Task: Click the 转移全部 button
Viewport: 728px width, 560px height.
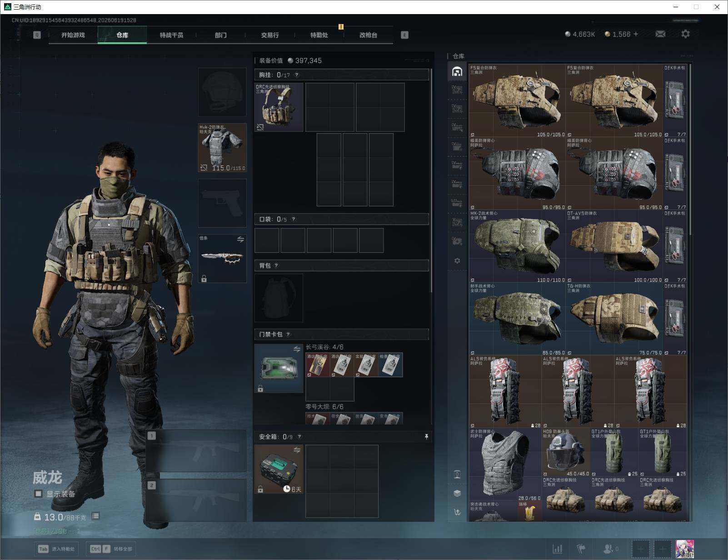Action: [112, 549]
